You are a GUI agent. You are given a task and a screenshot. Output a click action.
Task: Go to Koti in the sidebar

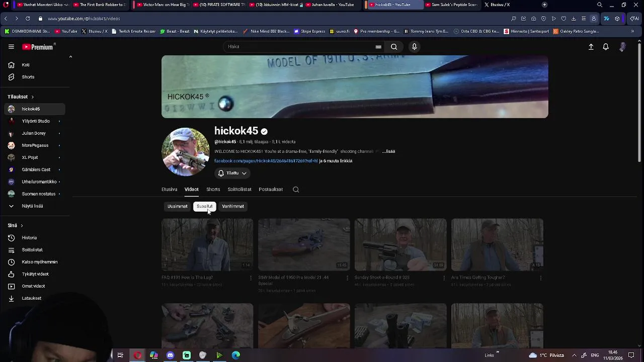point(35,65)
